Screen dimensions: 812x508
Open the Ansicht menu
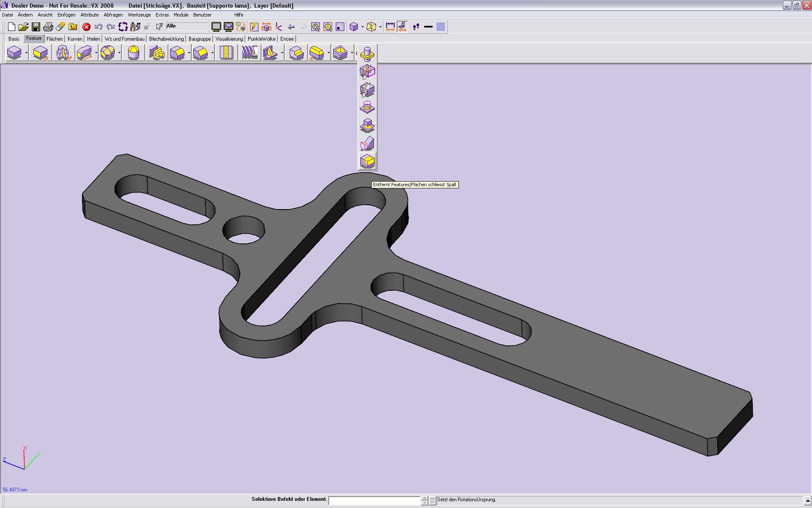coord(45,15)
